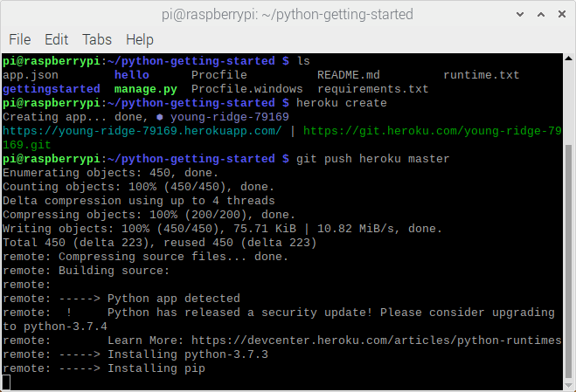The width and height of the screenshot is (576, 392).
Task: Click the 'Enumerating objects: 450, done.' line
Action: click(x=111, y=173)
